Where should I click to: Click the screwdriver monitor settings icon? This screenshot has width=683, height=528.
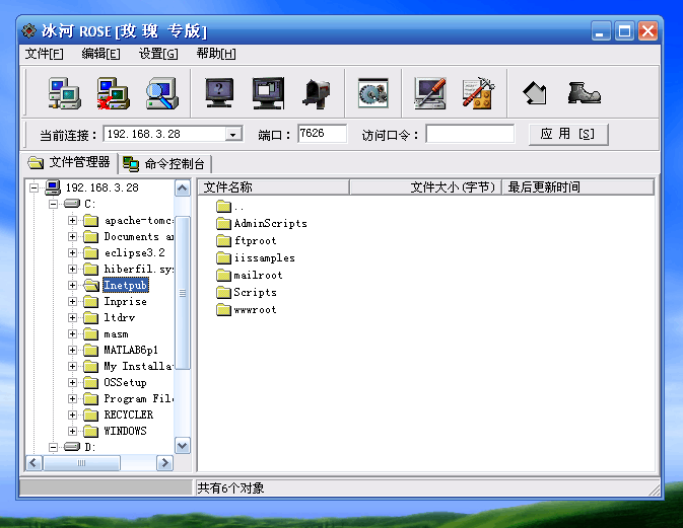click(430, 93)
